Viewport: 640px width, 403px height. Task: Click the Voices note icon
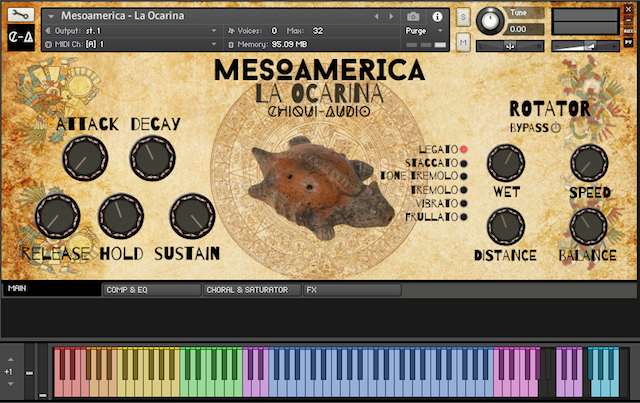(231, 31)
